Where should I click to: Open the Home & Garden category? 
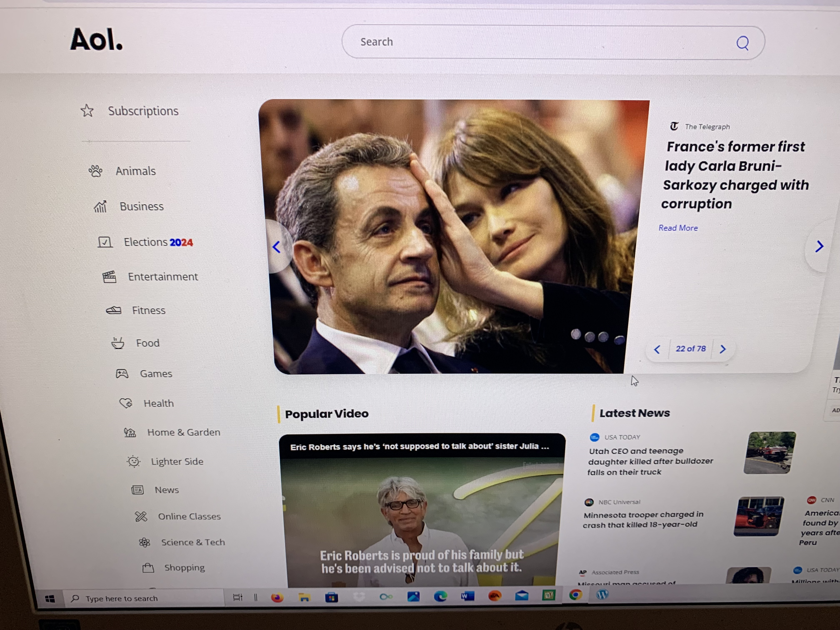click(184, 432)
